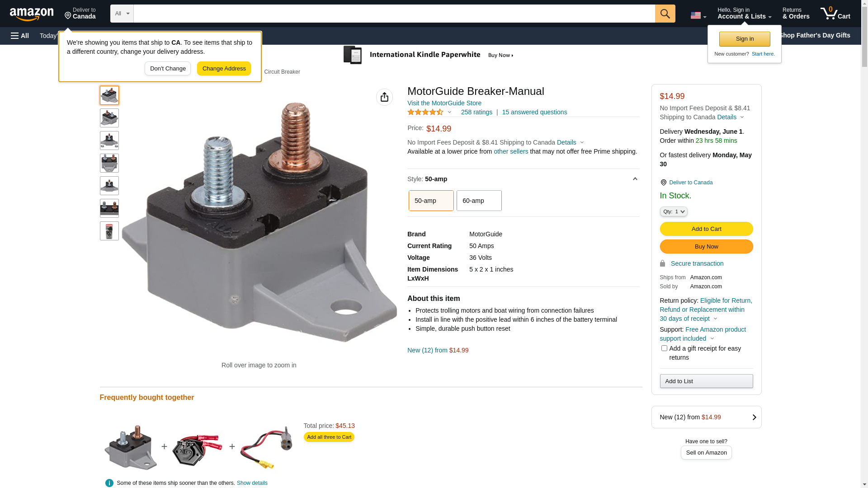
Task: Select the last product thumbnail image
Action: pyautogui.click(x=109, y=231)
